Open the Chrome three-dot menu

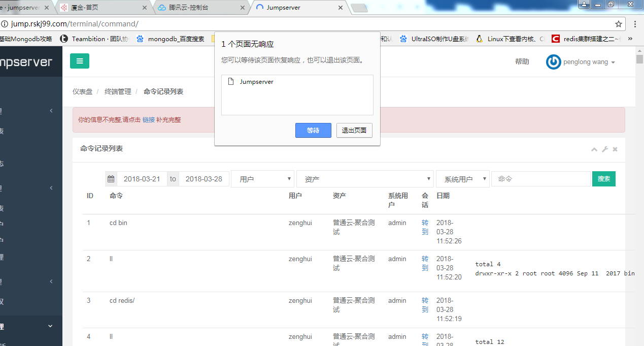[635, 24]
